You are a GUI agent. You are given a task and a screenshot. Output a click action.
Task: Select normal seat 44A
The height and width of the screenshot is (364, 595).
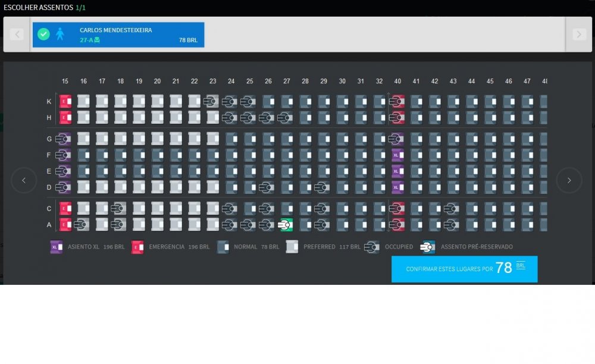point(472,225)
